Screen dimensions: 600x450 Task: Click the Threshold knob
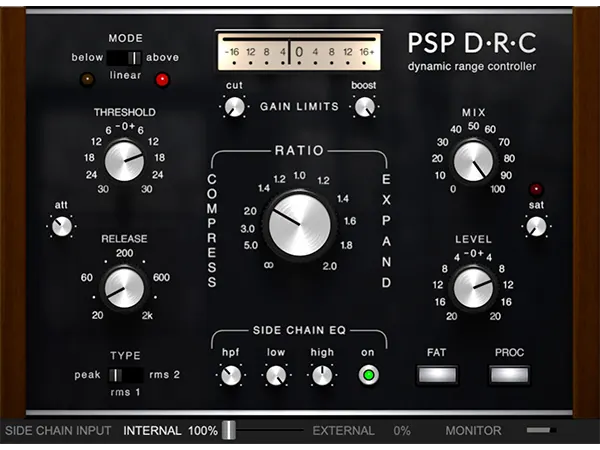click(x=124, y=161)
